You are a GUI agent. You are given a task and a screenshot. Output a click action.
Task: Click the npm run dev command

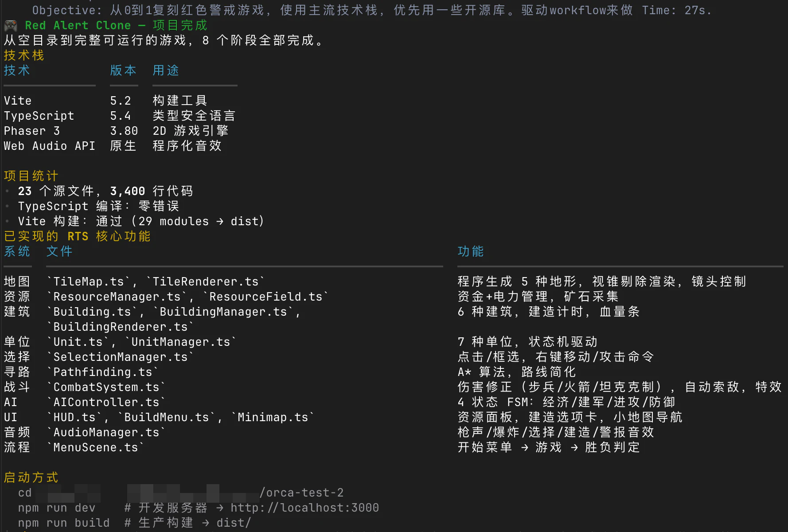coord(57,508)
